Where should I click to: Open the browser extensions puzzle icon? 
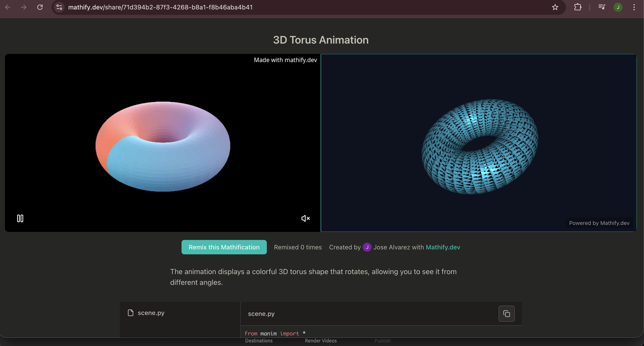pyautogui.click(x=578, y=7)
